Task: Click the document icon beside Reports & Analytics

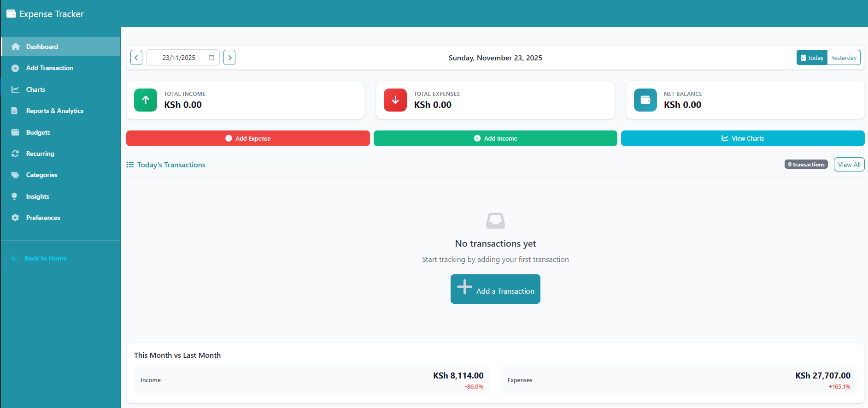Action: [x=15, y=111]
